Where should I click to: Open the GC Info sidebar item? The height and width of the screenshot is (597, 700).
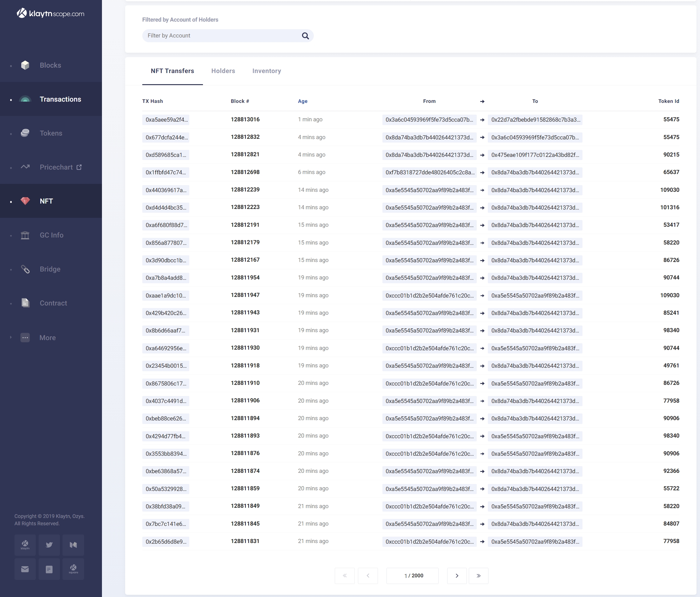click(x=51, y=235)
